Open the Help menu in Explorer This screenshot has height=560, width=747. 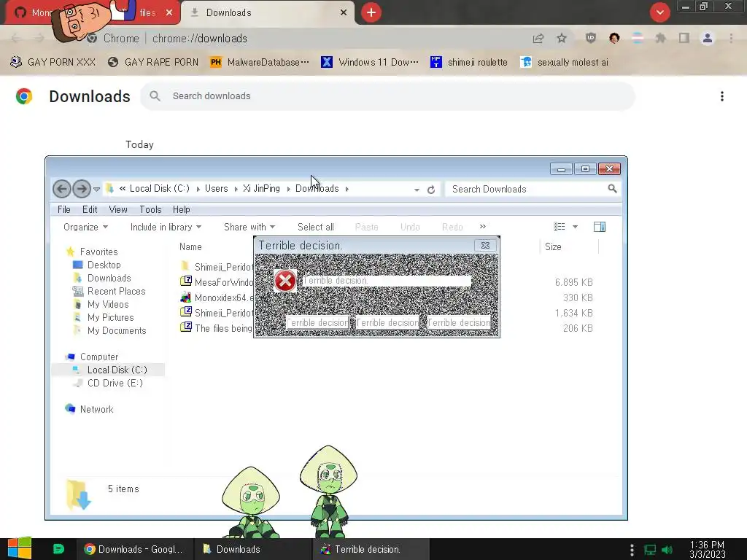coord(181,209)
